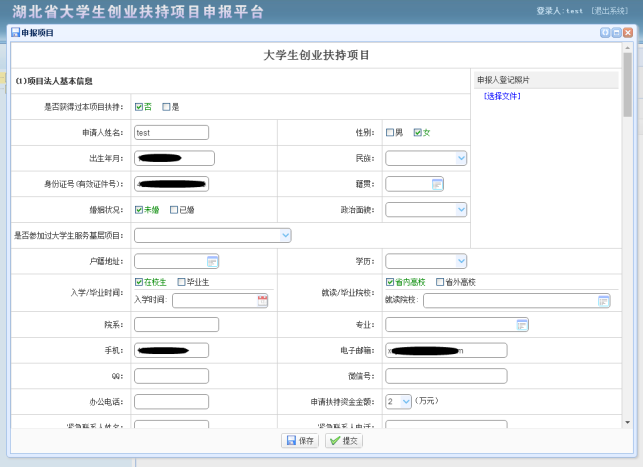Expand the 民族 dropdown
This screenshot has width=643, height=467.
(461, 158)
